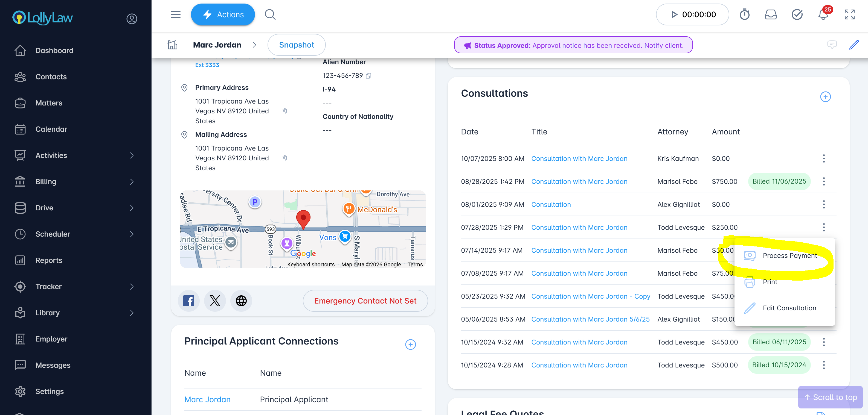Open the inbox tray icon
This screenshot has width=868, height=415.
point(771,15)
